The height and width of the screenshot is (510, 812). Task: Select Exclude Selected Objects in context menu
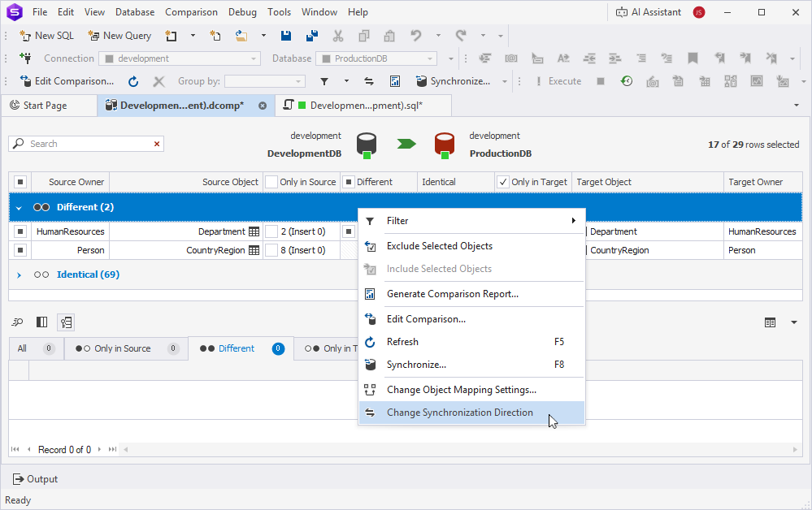439,246
